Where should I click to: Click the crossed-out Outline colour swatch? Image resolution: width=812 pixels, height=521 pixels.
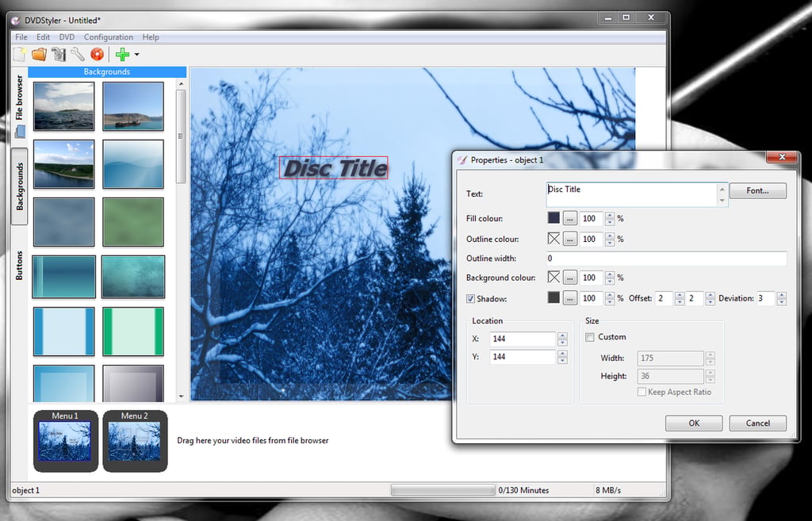pyautogui.click(x=553, y=239)
